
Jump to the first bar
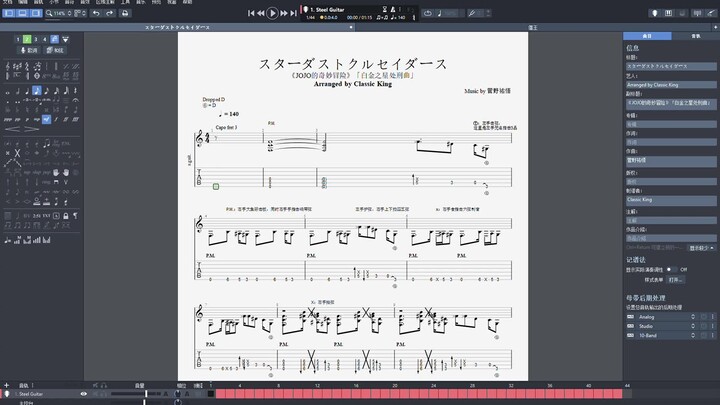tap(251, 13)
